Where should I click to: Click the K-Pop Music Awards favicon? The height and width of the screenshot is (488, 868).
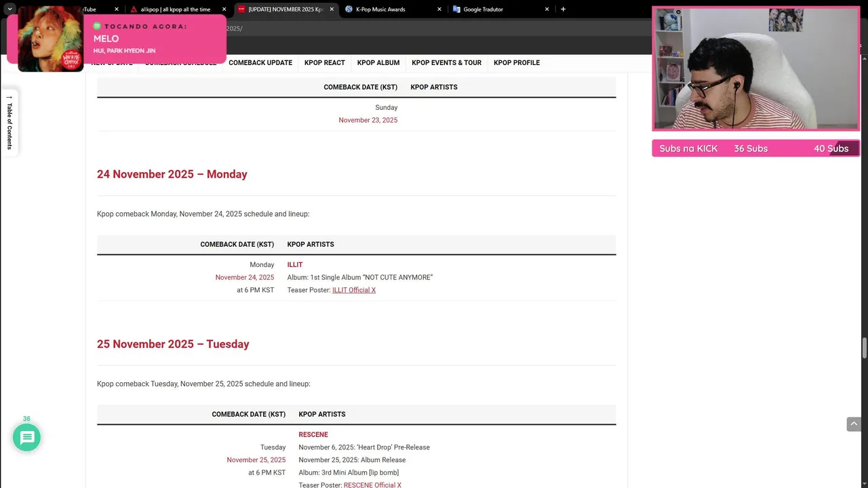tap(349, 9)
